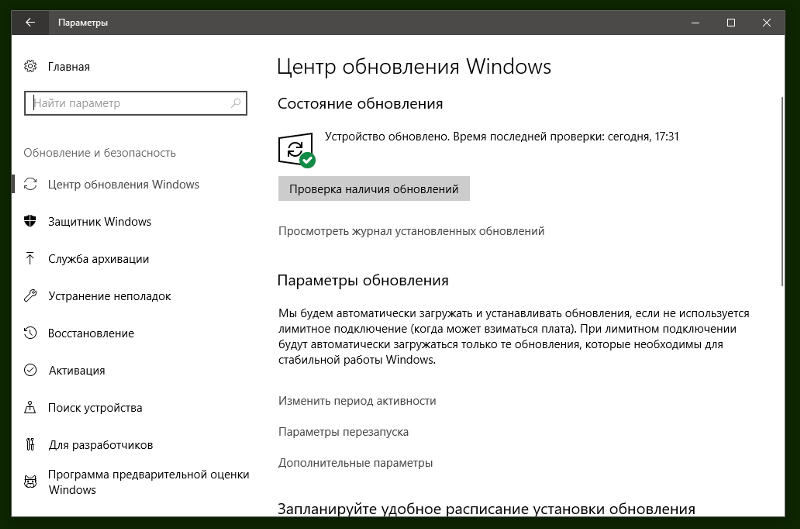Click the Служба архивации upload arrow icon

click(30, 259)
